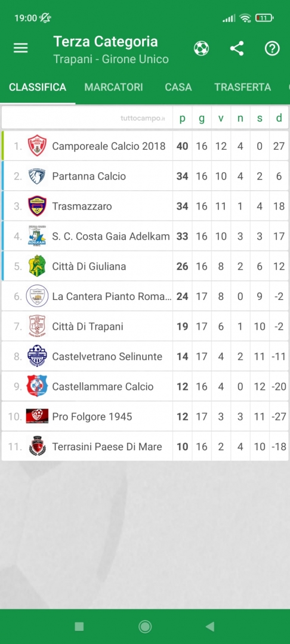Open the S. C. Costa Gaia Adelkam row
The height and width of the screenshot is (644, 290).
(145, 236)
